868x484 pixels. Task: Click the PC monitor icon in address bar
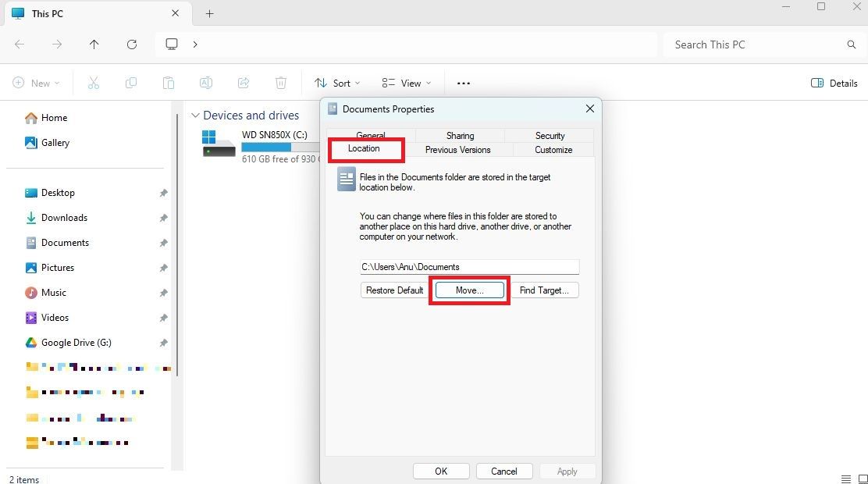click(172, 44)
